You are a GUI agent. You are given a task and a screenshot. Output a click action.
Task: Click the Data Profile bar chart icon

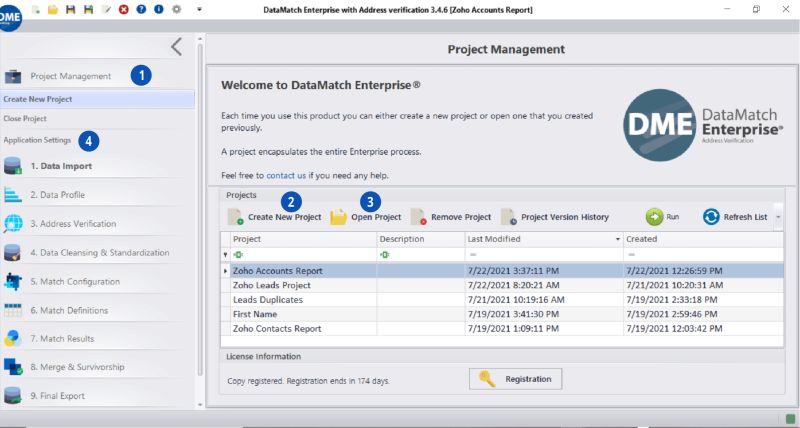13,195
